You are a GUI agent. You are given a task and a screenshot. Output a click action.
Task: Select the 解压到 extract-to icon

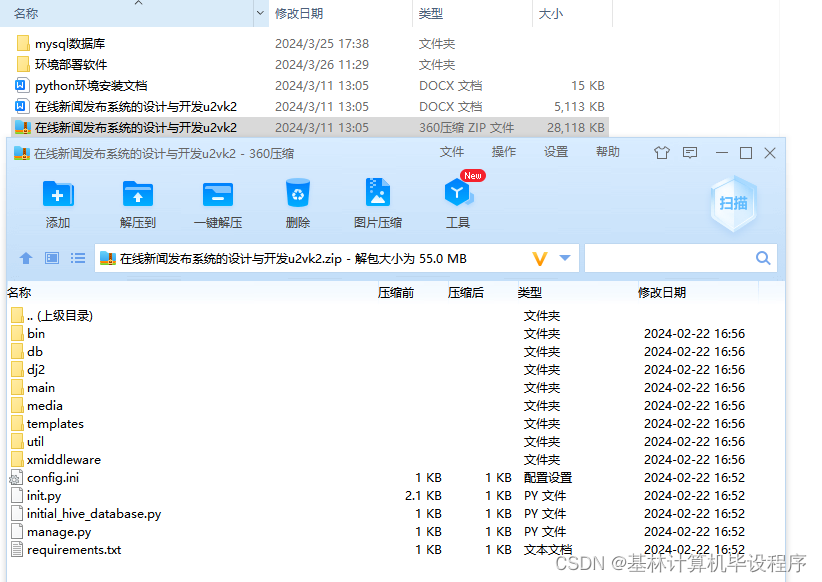pos(137,195)
